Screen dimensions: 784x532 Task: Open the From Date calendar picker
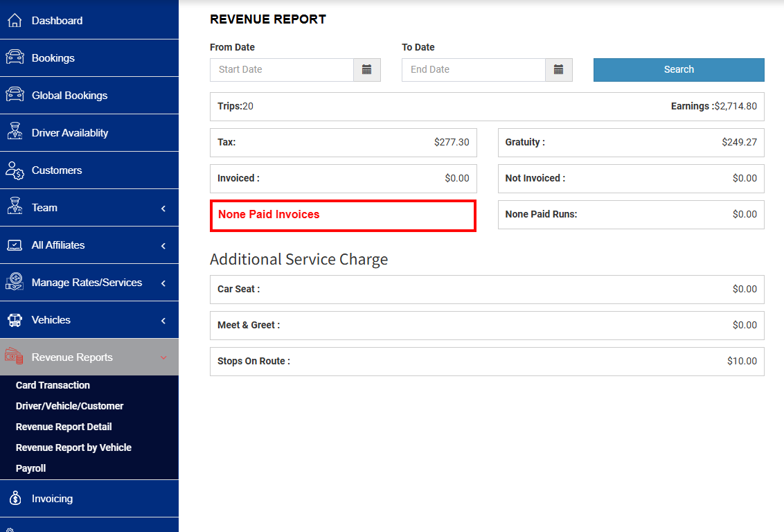click(367, 70)
